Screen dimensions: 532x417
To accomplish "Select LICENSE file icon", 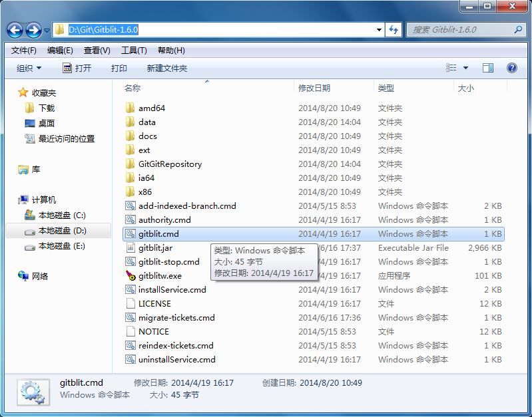I will click(131, 303).
